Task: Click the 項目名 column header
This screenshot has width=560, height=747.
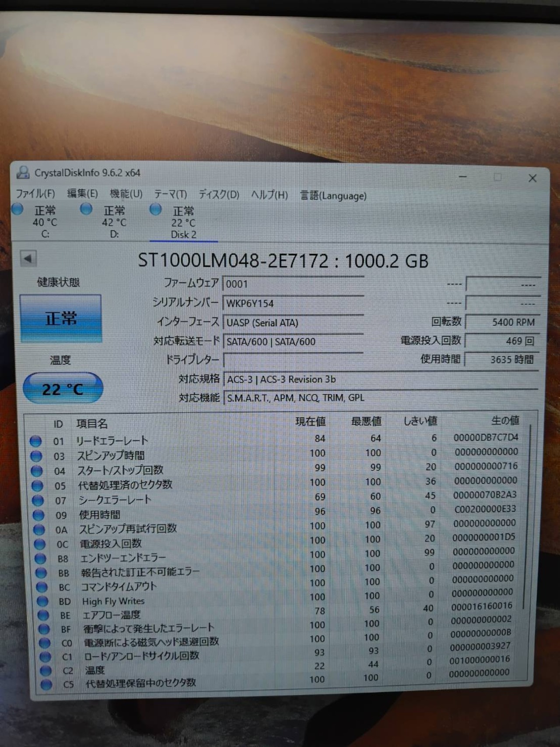Action: pyautogui.click(x=92, y=423)
